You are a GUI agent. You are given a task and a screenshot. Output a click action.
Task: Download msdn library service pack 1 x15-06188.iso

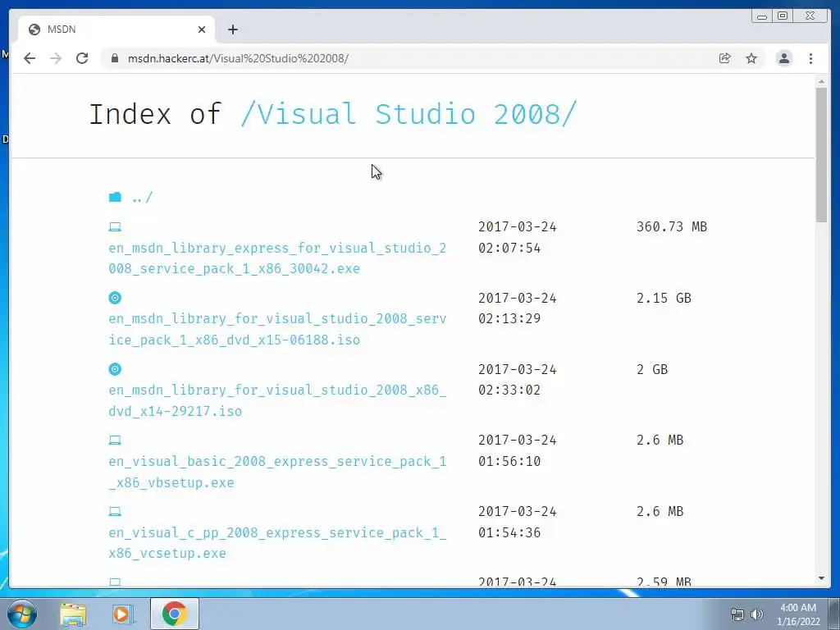[x=277, y=330]
